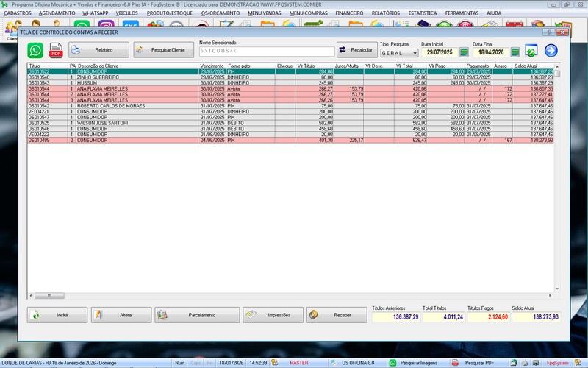Click Pesquisar Imagens in status bar

click(416, 363)
